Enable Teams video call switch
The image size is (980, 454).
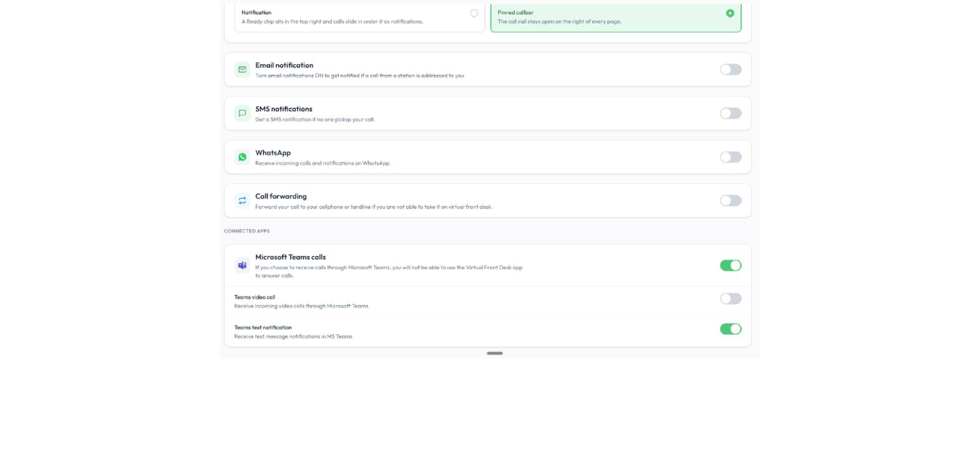click(731, 299)
